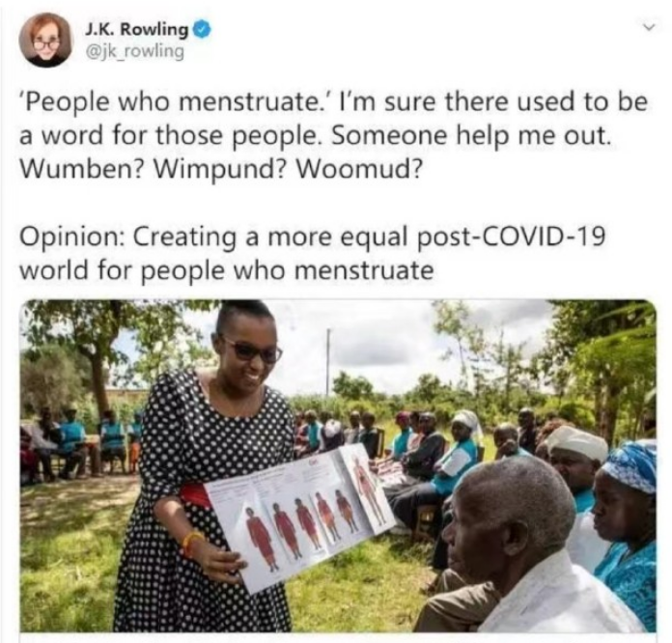Open the Opinion article headline
This screenshot has height=643, width=672.
[x=313, y=253]
